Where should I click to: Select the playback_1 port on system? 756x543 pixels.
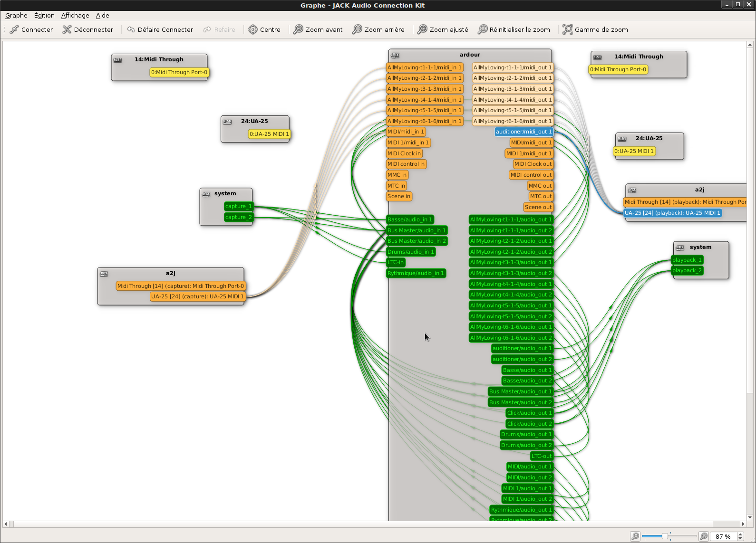point(687,260)
